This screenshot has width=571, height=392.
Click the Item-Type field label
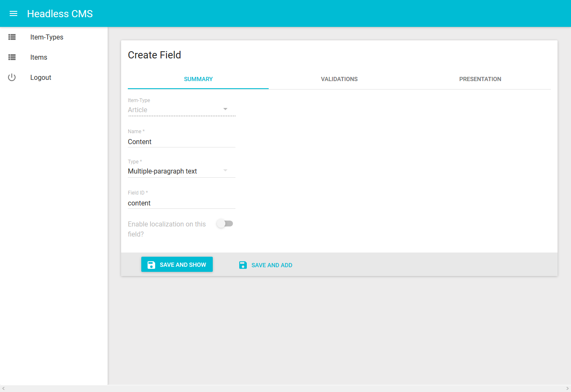coord(139,100)
